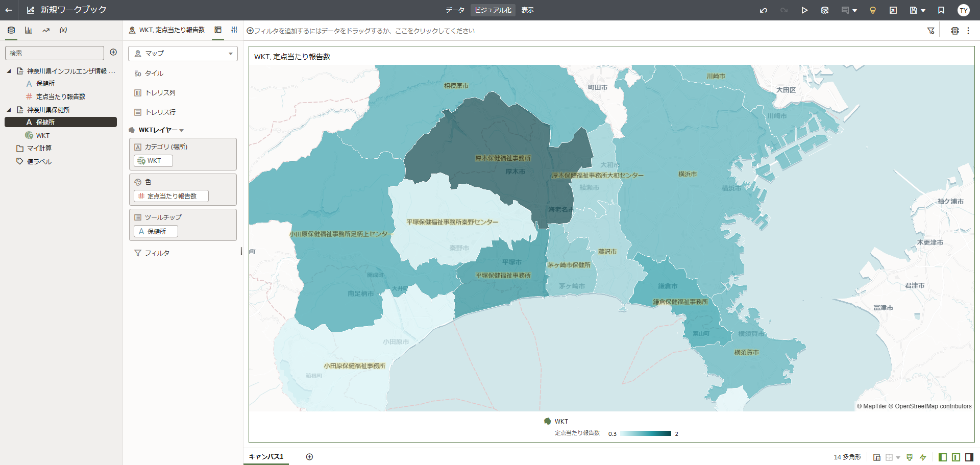Image resolution: width=980 pixels, height=465 pixels.
Task: Click the 検索 search input field
Action: [55, 53]
